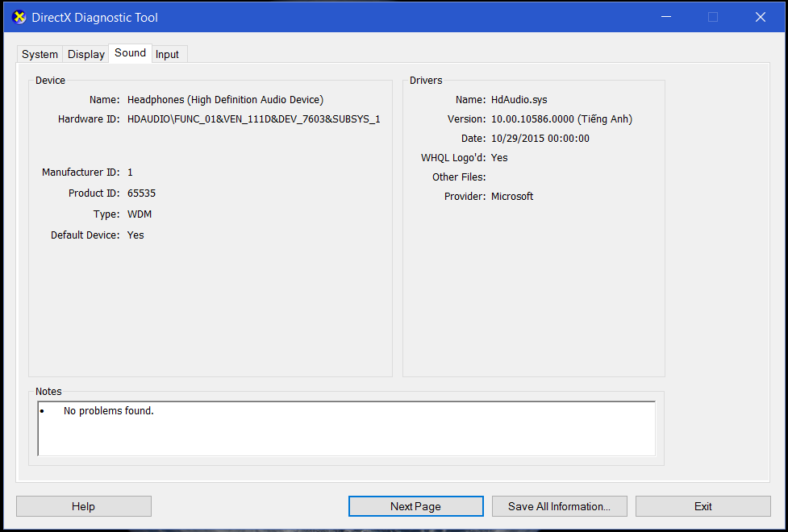
Task: Click the Product ID value 65535
Action: tap(141, 193)
